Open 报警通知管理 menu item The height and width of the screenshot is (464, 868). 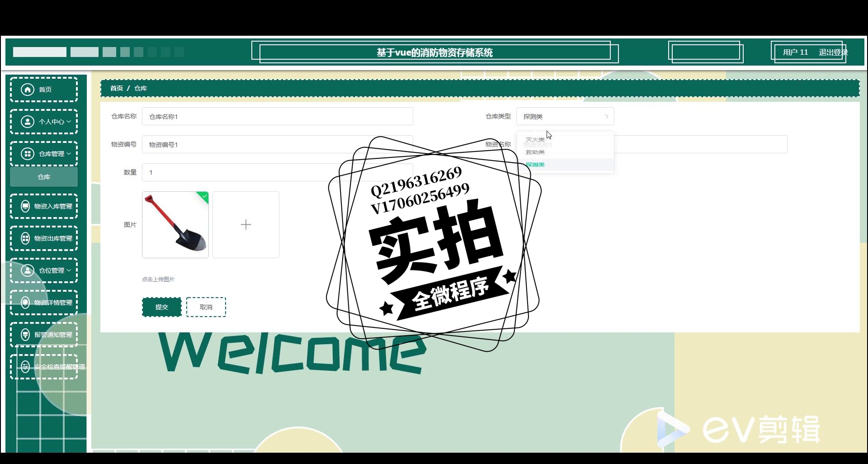click(x=44, y=335)
